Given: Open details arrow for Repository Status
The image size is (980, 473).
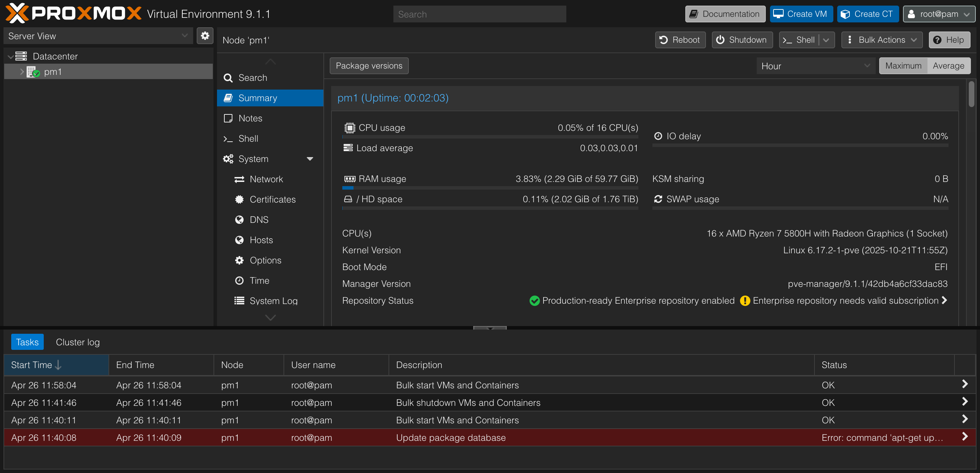Looking at the screenshot, I should (x=944, y=301).
